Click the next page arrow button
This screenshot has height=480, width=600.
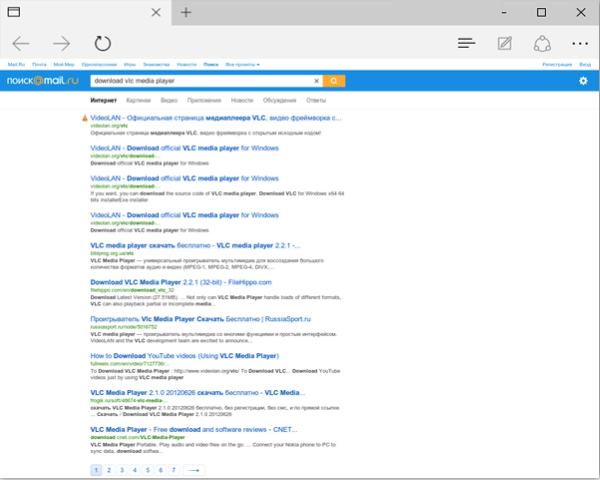pyautogui.click(x=194, y=470)
